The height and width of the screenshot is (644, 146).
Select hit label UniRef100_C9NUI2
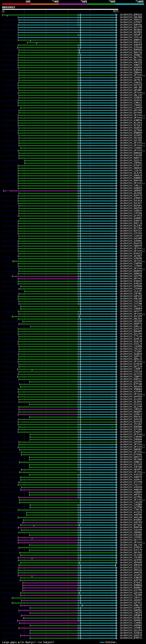(131, 103)
